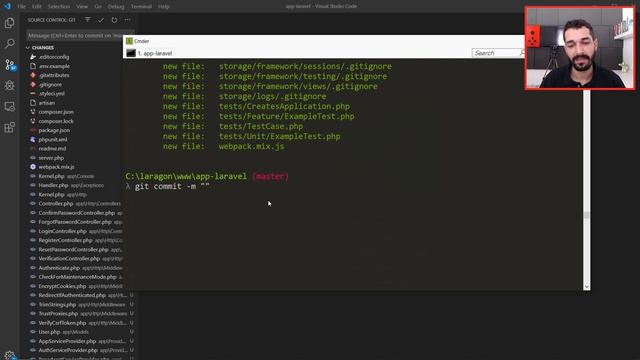Open the View menu
Viewport: 640px width, 360px height.
click(82, 7)
